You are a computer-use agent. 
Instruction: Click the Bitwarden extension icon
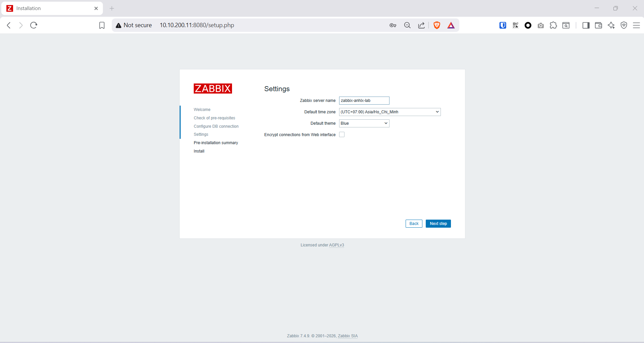click(x=503, y=25)
